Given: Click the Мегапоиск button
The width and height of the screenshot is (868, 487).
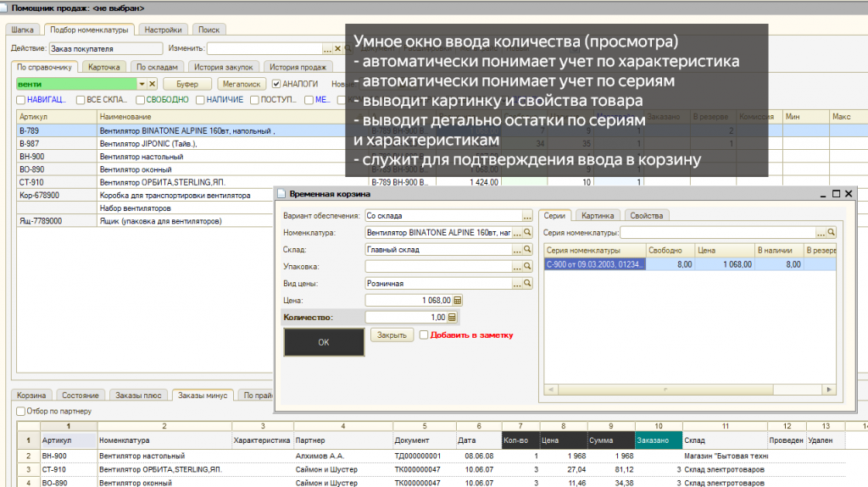Looking at the screenshot, I should [x=242, y=84].
